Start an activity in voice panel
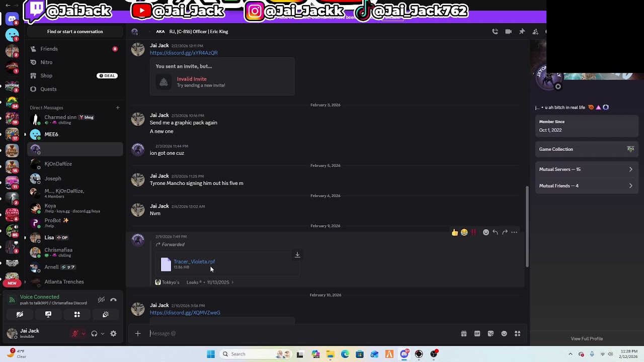The image size is (644, 362). pyautogui.click(x=77, y=314)
